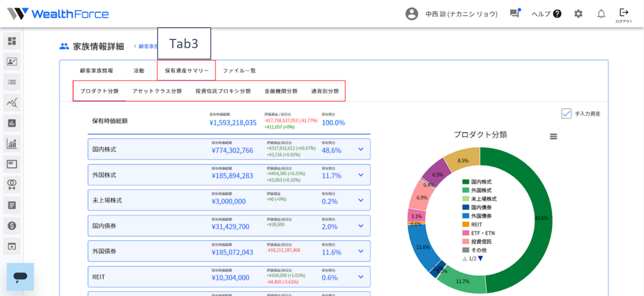Screen dimensions: 644x296
Task: Open the messages icon with notification dot
Action: pyautogui.click(x=515, y=13)
